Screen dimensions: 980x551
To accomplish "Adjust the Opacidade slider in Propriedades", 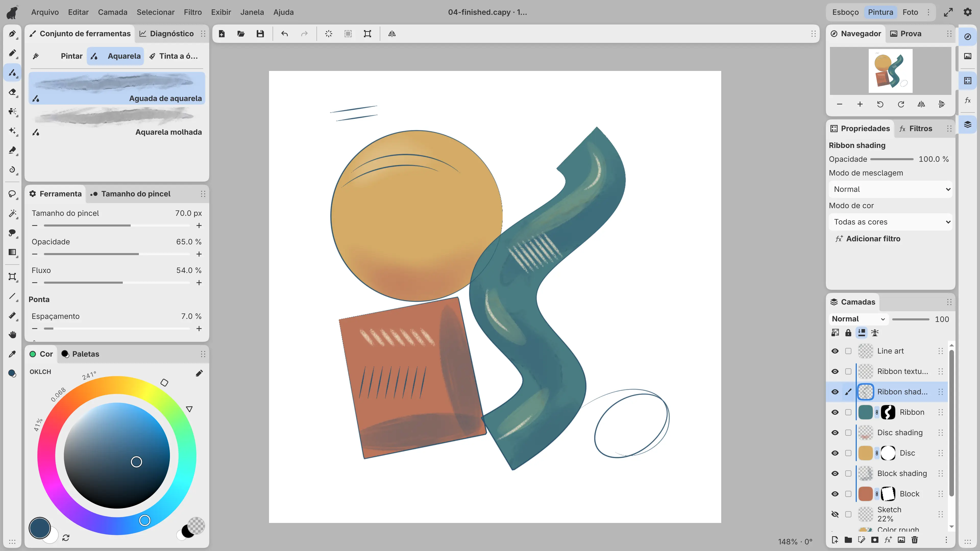I will (x=892, y=159).
